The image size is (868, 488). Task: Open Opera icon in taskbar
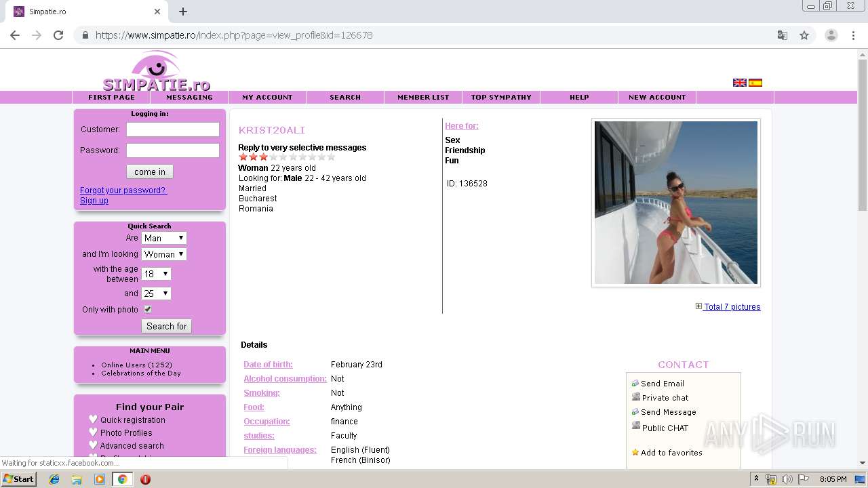point(145,479)
